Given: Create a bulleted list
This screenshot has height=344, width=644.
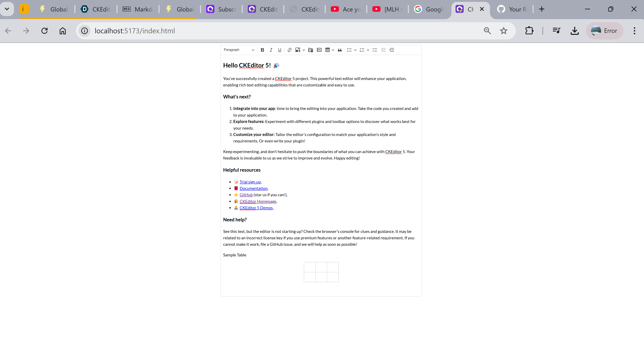Looking at the screenshot, I should 350,50.
